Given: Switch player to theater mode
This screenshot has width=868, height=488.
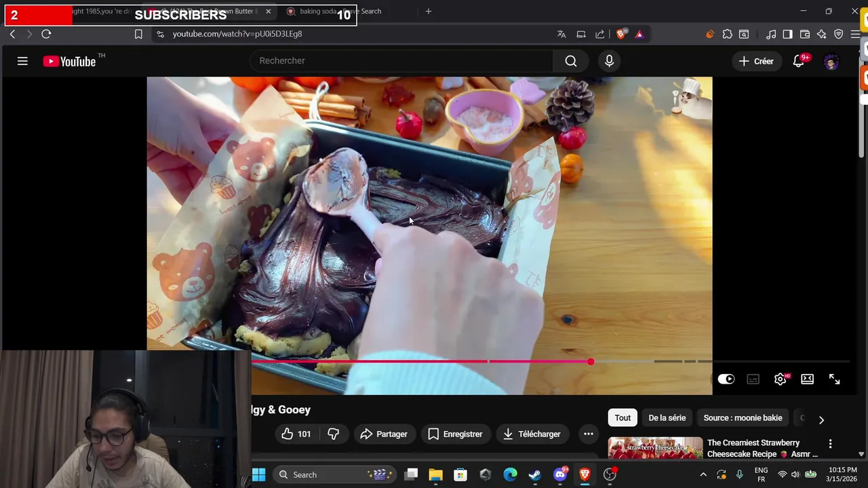Looking at the screenshot, I should 807,380.
